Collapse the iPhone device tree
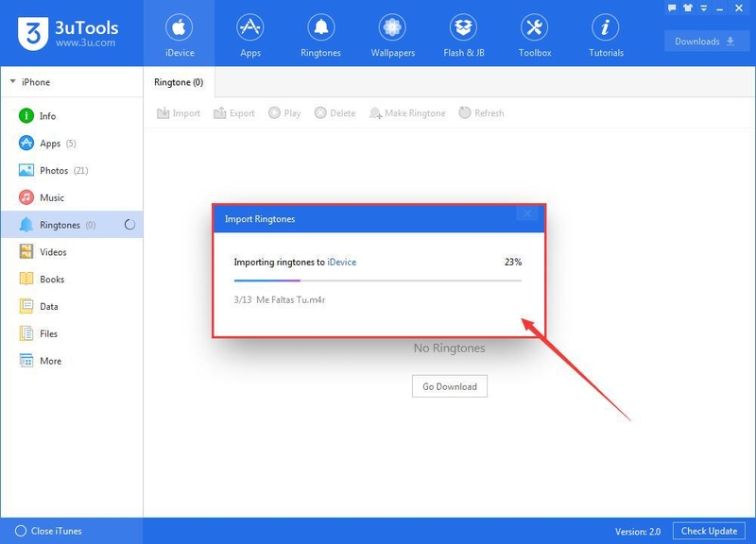The image size is (756, 544). (13, 81)
